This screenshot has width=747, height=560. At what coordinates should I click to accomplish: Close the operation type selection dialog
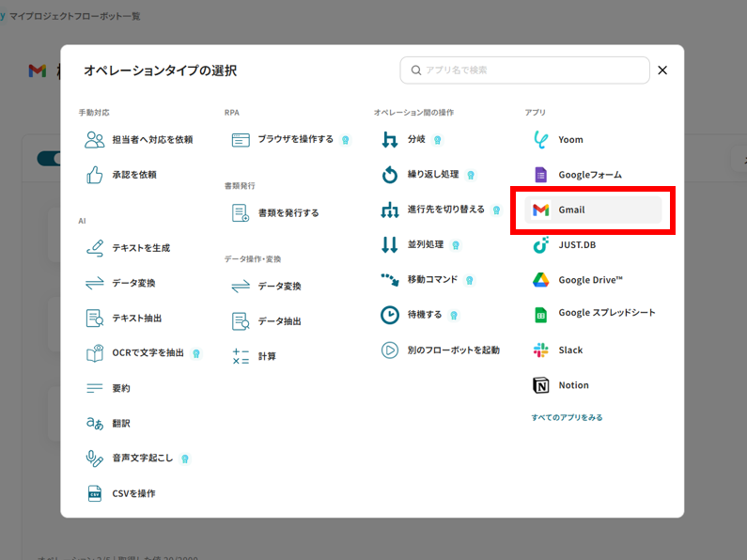tap(662, 70)
